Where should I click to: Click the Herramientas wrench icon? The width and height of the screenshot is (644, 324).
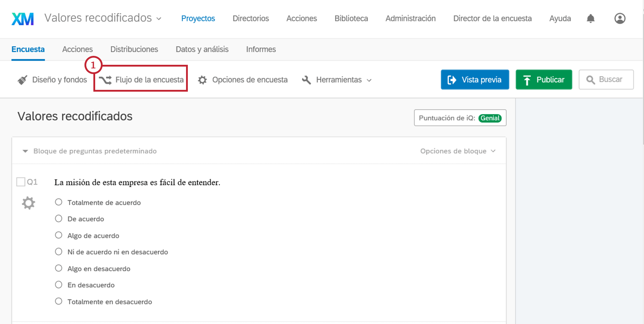306,79
